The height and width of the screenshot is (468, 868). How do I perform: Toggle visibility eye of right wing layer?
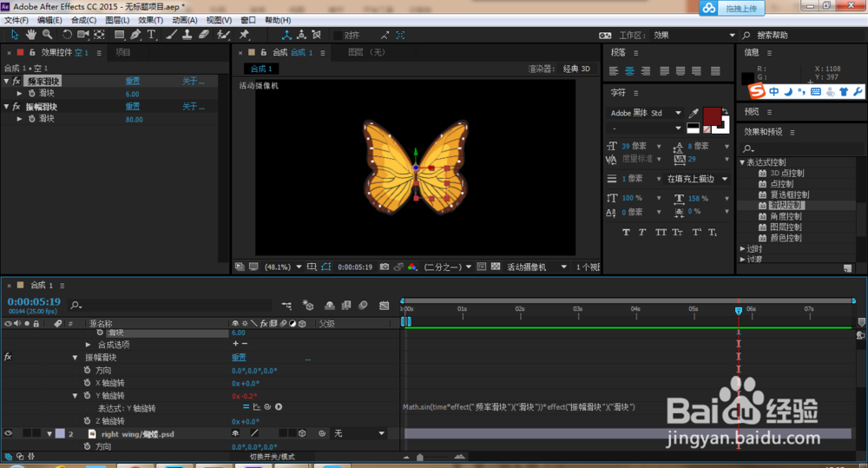tap(8, 433)
